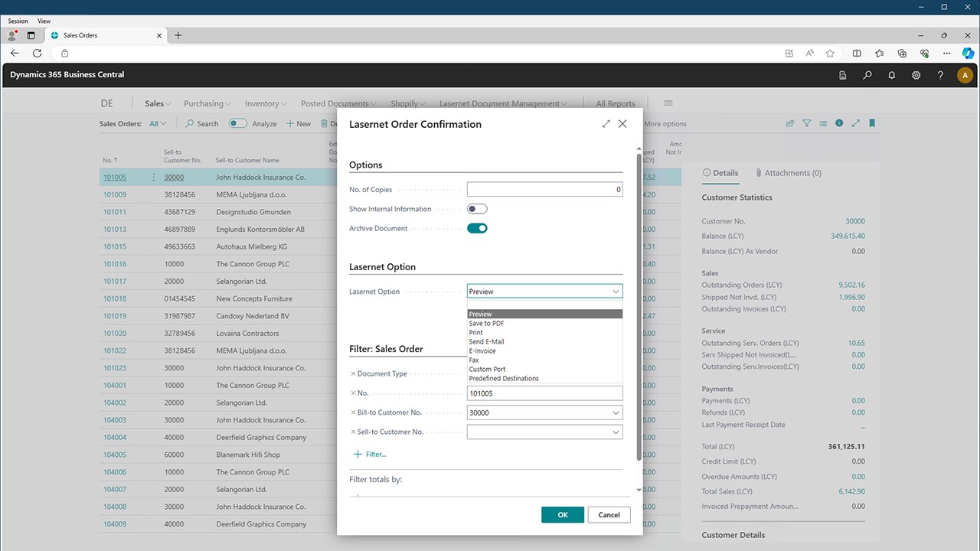Screen dimensions: 980x551
Task: Add this page to browser favorites
Action: [830, 54]
